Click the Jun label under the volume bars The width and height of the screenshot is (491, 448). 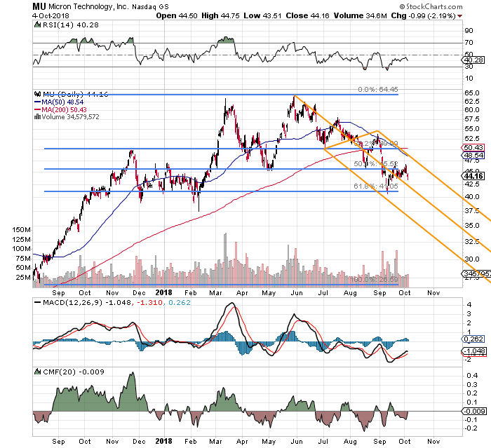coord(297,293)
